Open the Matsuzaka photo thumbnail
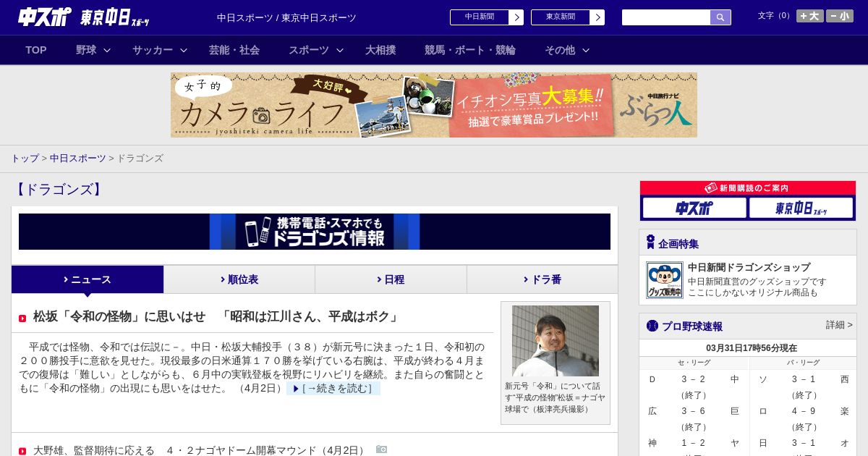Viewport: 868px width, 456px height. point(556,341)
